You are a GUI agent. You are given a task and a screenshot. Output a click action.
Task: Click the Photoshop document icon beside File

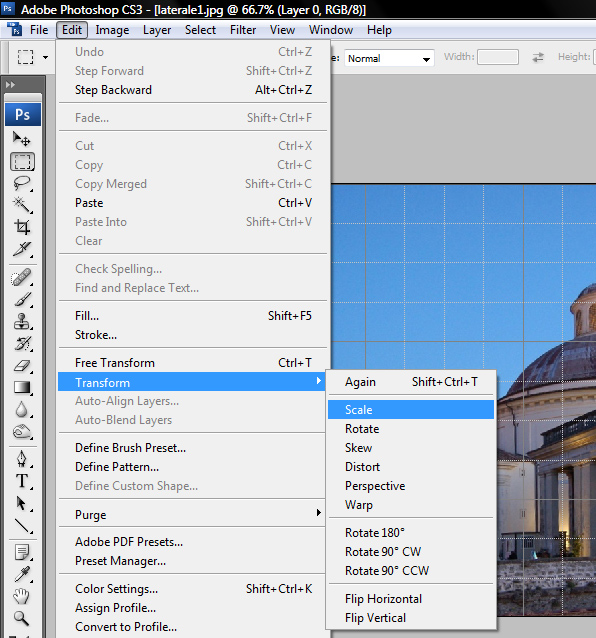pos(14,30)
